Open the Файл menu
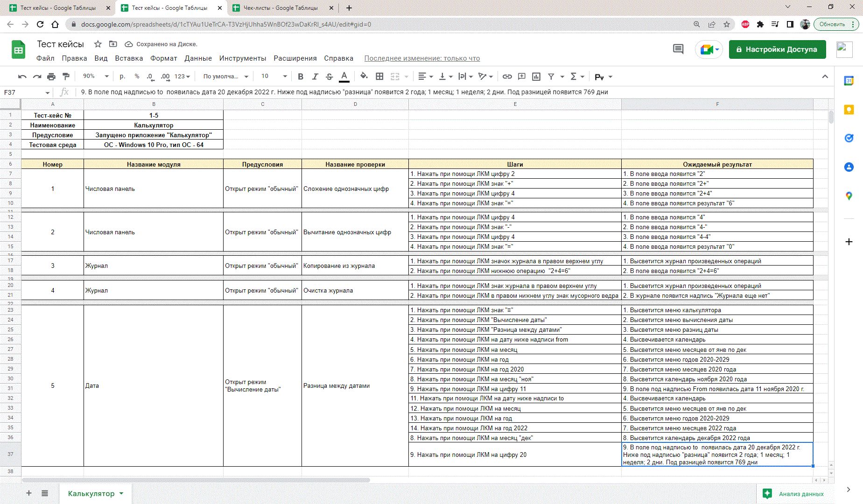This screenshot has width=863, height=504. pos(45,58)
